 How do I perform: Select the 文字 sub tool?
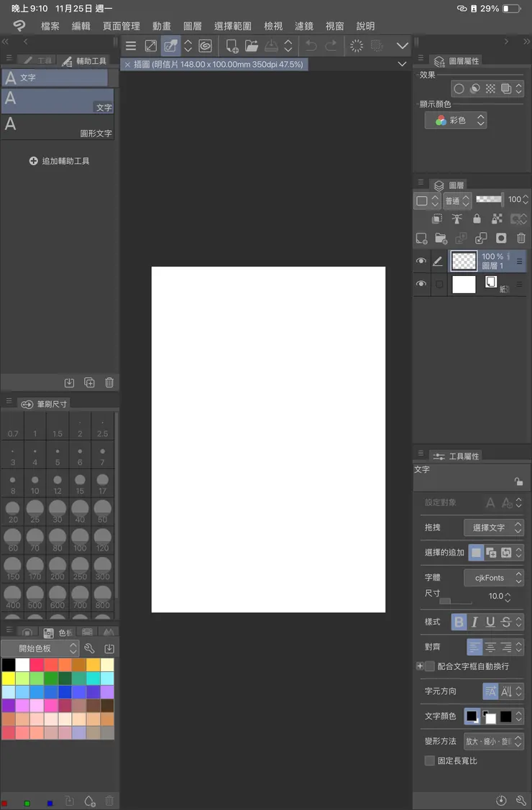(58, 101)
